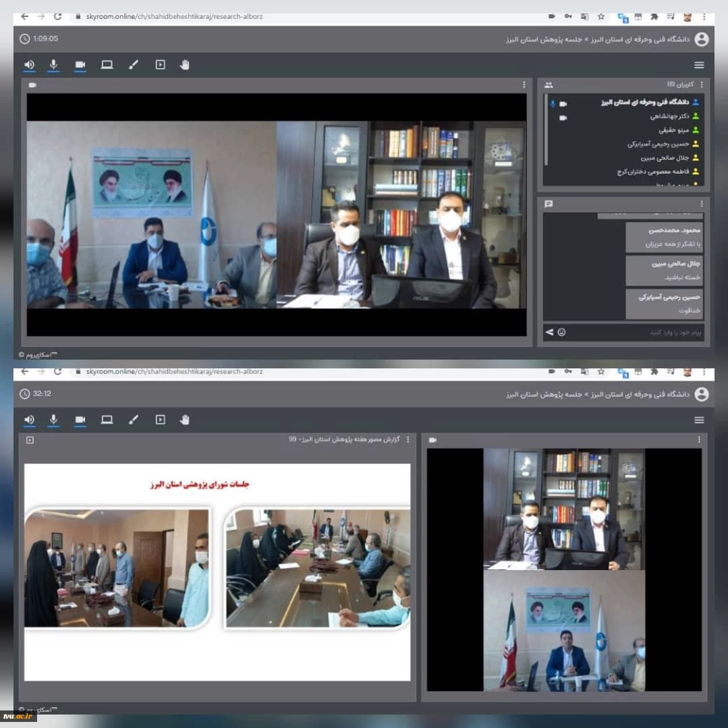Open the hamburger menu in the bottom meeting window

pos(699,420)
